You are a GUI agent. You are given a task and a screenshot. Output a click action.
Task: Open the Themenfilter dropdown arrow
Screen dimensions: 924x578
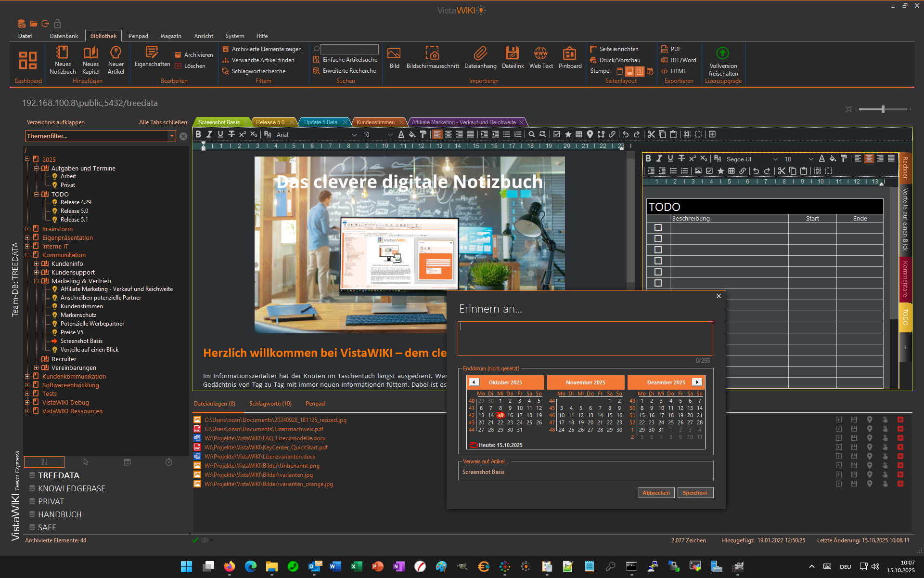172,136
